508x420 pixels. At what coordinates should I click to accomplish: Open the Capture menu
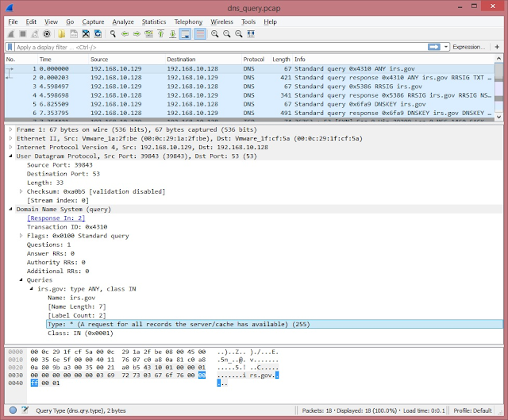click(93, 21)
